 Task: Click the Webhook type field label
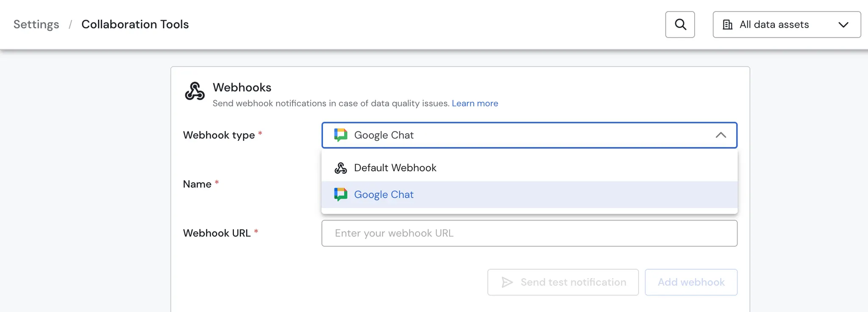[219, 135]
